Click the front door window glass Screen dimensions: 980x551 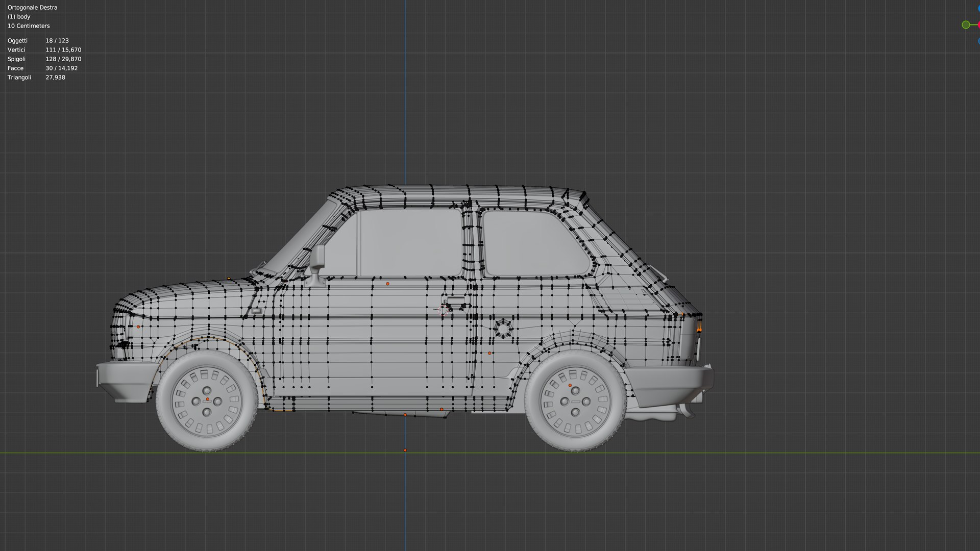(410, 243)
